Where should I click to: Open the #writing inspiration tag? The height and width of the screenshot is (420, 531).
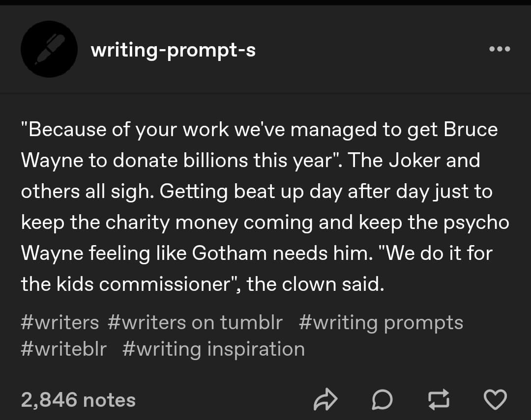[214, 349]
